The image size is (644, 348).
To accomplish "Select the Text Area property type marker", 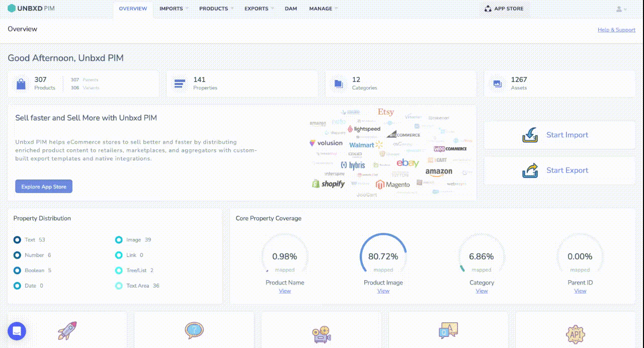I will pyautogui.click(x=119, y=286).
